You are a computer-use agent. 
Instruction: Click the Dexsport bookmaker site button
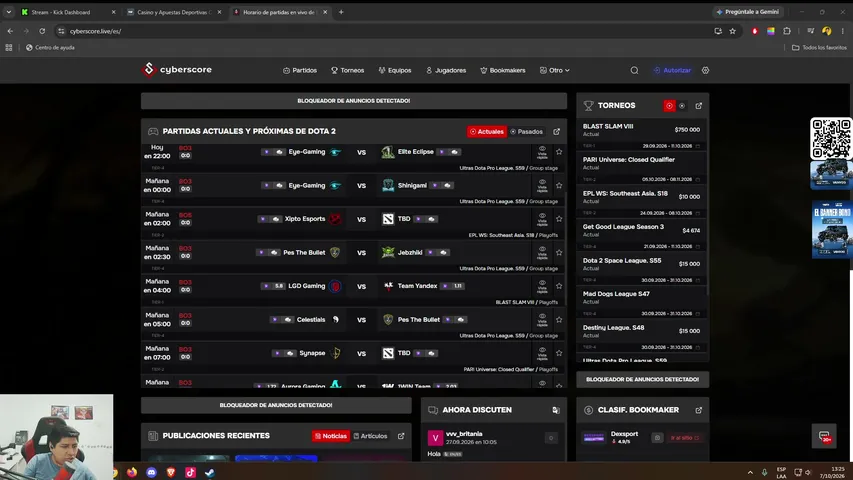[685, 438]
